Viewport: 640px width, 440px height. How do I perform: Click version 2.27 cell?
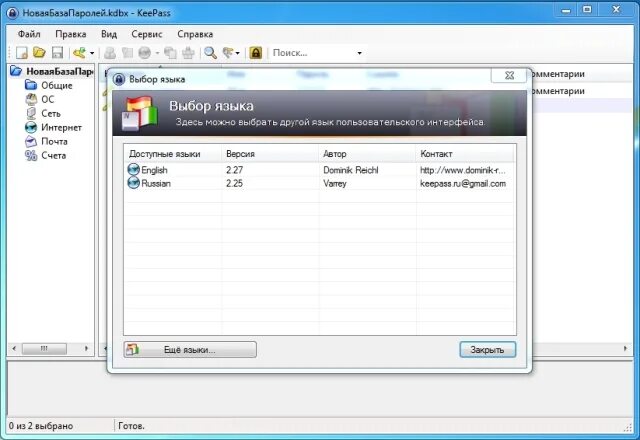[234, 170]
